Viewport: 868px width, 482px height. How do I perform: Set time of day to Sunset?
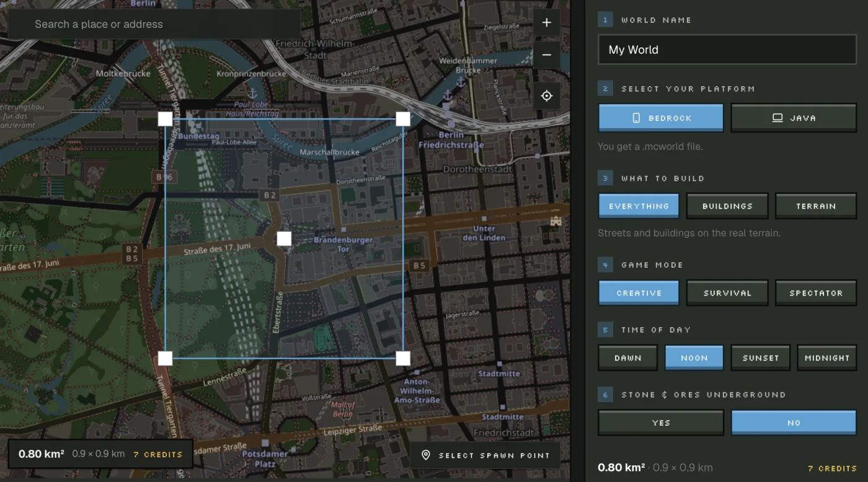761,357
